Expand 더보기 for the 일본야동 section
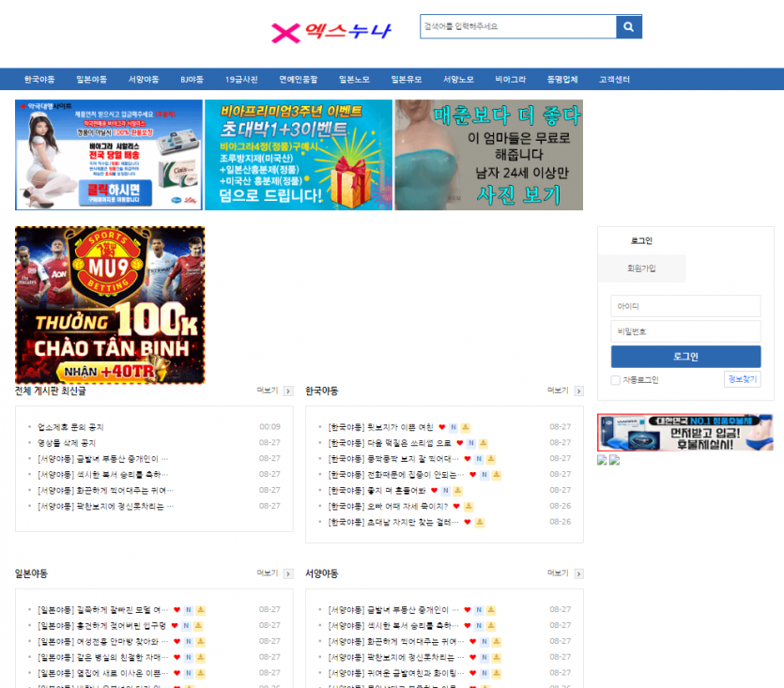This screenshot has width=784, height=688. pyautogui.click(x=268, y=573)
